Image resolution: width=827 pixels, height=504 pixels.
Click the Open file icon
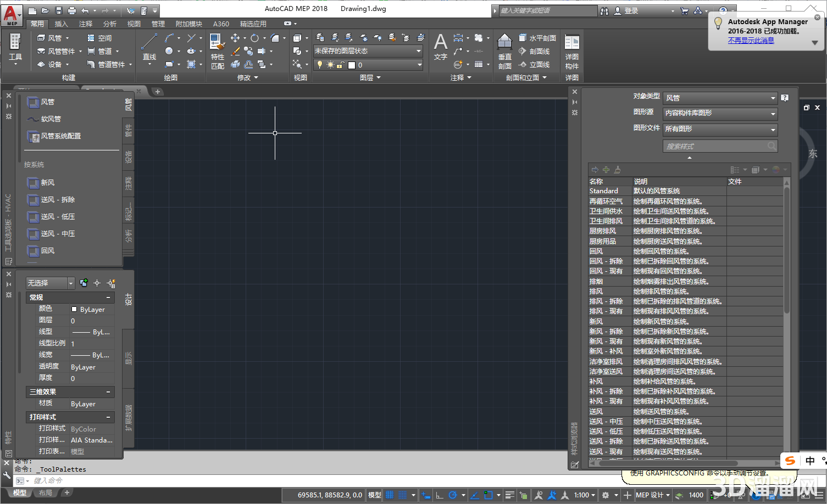(46, 10)
